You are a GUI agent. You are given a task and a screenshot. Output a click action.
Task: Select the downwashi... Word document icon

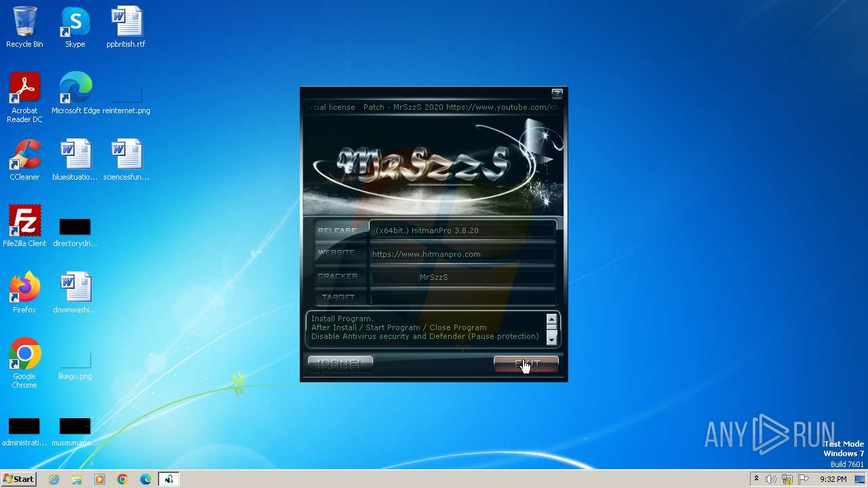(x=75, y=293)
